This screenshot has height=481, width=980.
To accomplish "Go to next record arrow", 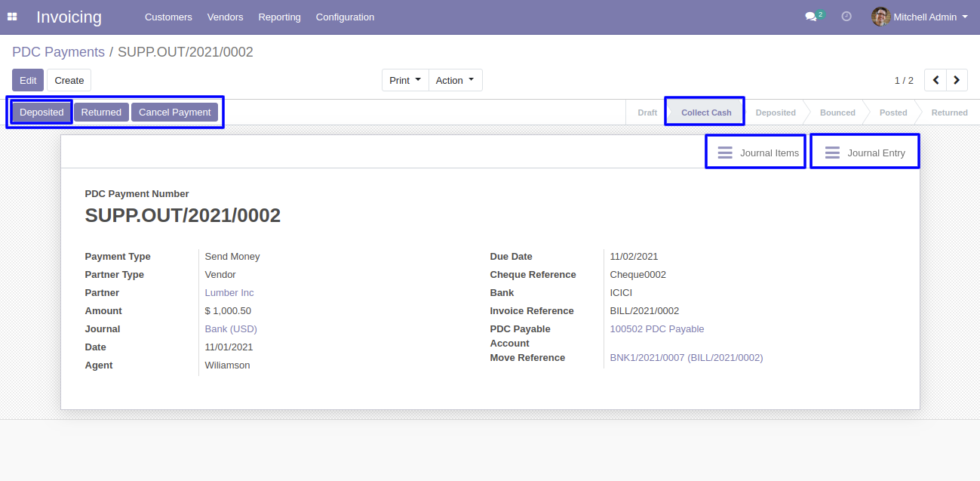I will coord(957,80).
